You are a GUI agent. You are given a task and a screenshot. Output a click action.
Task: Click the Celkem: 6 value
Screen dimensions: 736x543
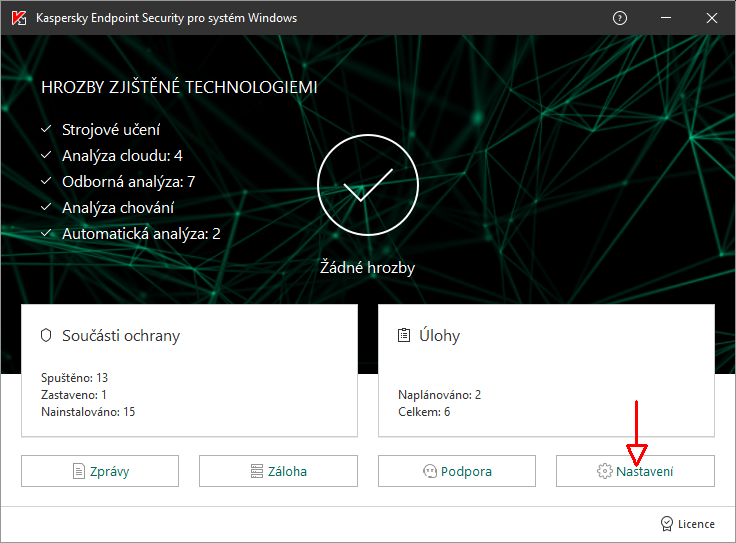[424, 412]
